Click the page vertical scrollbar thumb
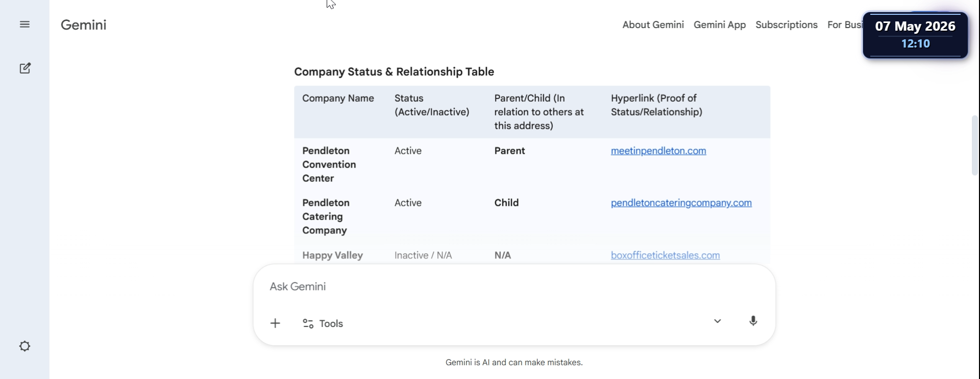This screenshot has width=980, height=379. [x=974, y=146]
